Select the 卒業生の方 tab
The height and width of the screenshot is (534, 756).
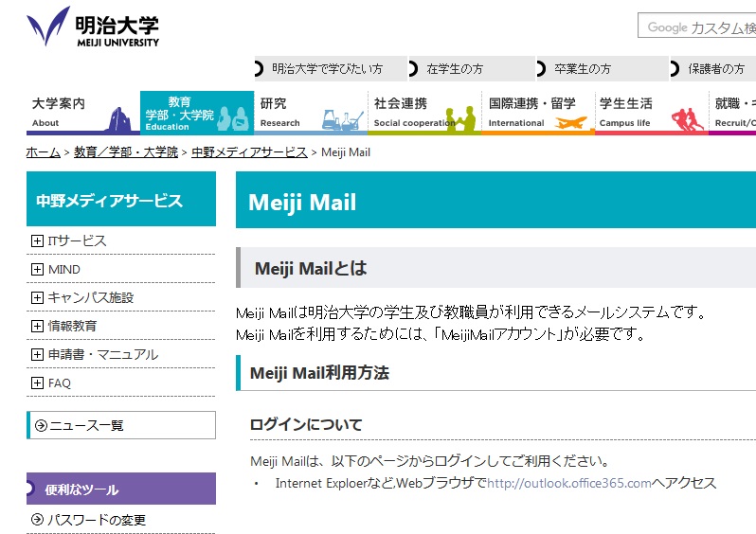pos(603,68)
